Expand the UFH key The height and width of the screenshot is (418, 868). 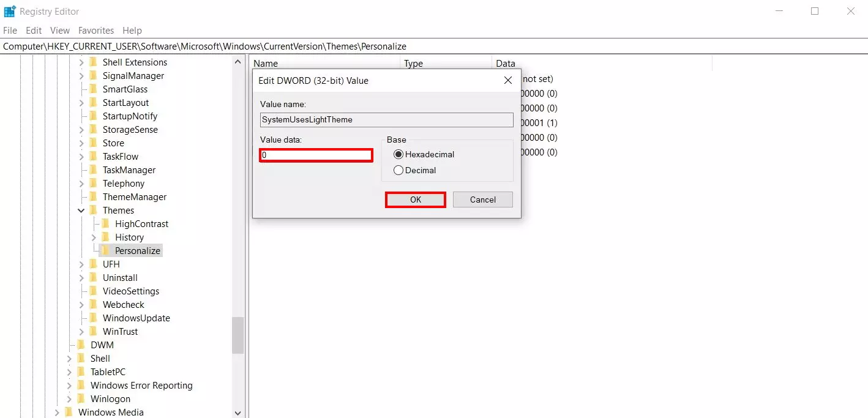[x=81, y=264]
